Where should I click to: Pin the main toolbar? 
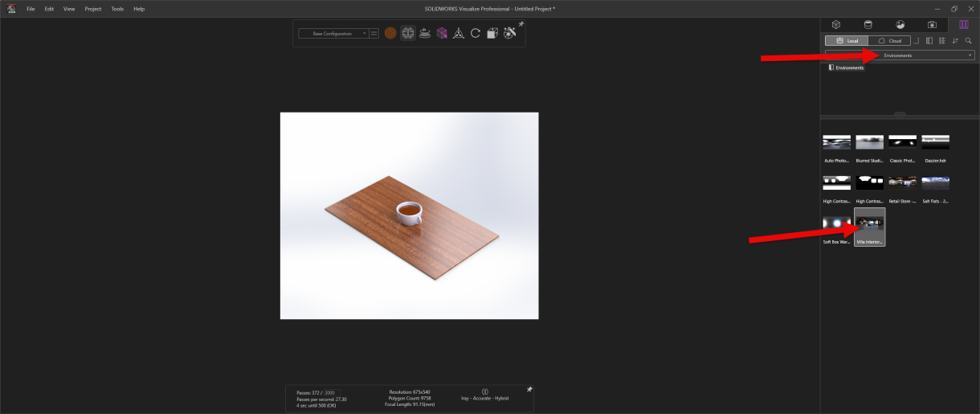pos(521,24)
